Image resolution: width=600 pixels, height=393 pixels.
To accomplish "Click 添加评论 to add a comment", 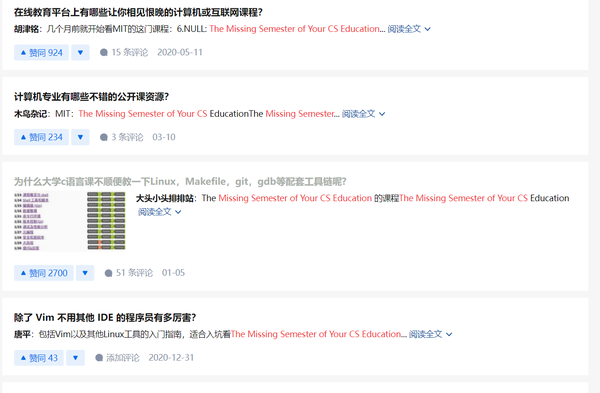I will 117,358.
